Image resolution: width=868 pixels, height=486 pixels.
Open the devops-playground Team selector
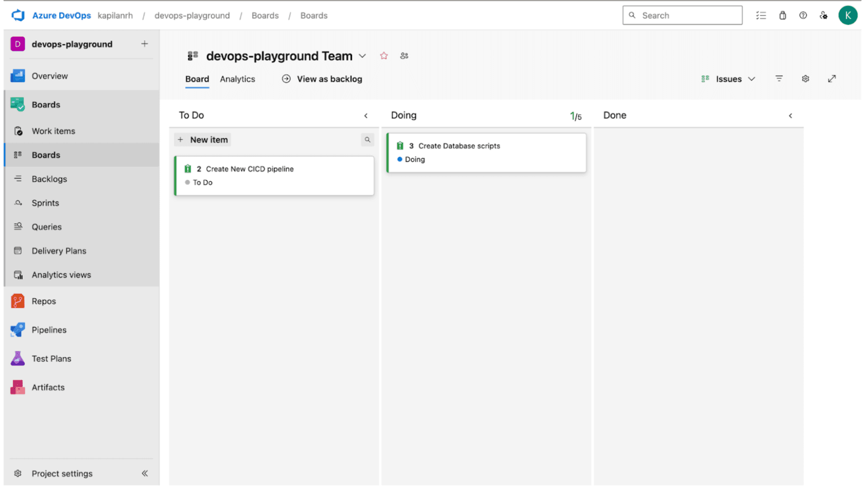click(363, 56)
